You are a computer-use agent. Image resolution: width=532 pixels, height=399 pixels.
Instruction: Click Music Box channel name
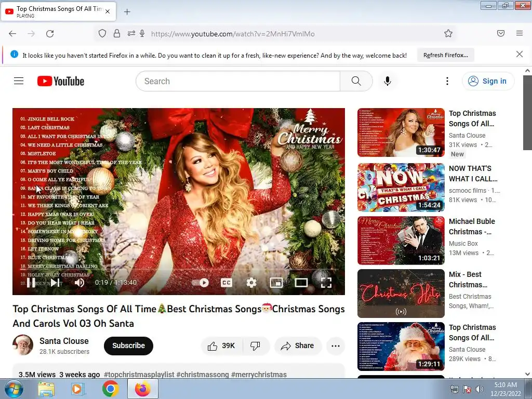pyautogui.click(x=463, y=243)
